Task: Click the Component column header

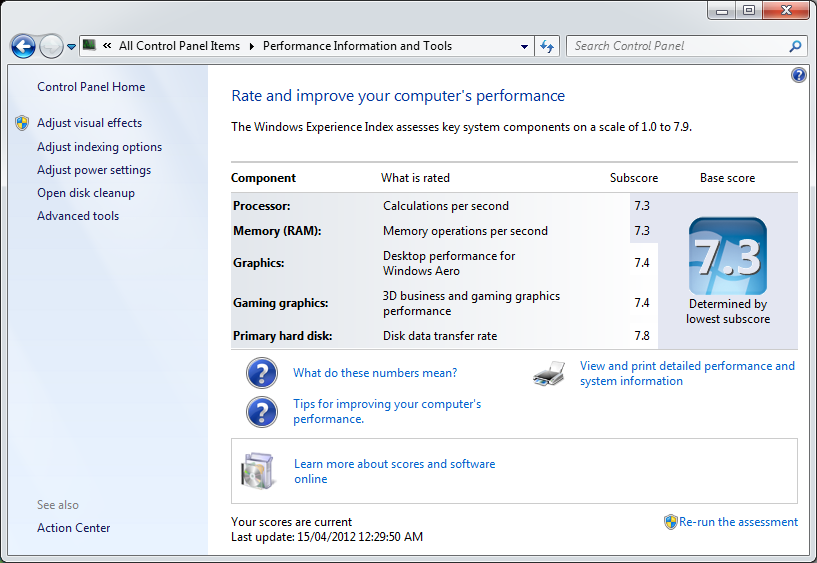Action: pos(263,178)
